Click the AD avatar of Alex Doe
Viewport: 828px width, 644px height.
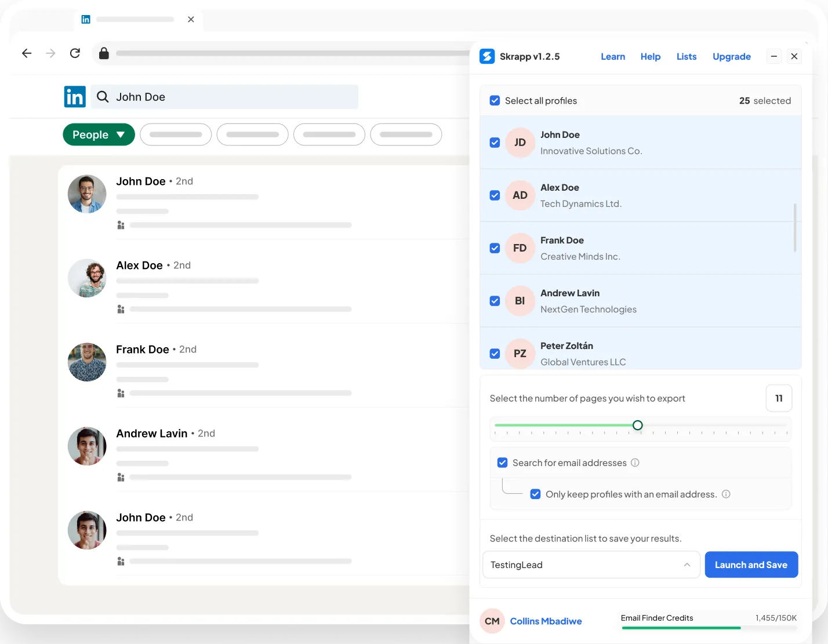(520, 195)
